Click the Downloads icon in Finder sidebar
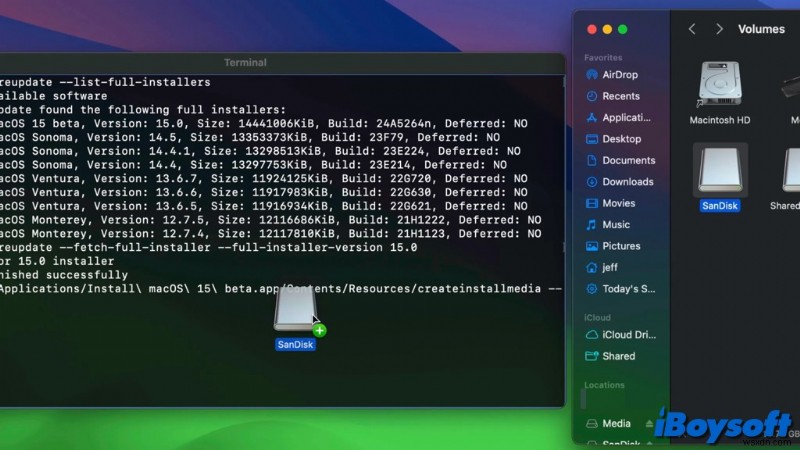Viewport: 800px width, 450px height. pyautogui.click(x=591, y=182)
